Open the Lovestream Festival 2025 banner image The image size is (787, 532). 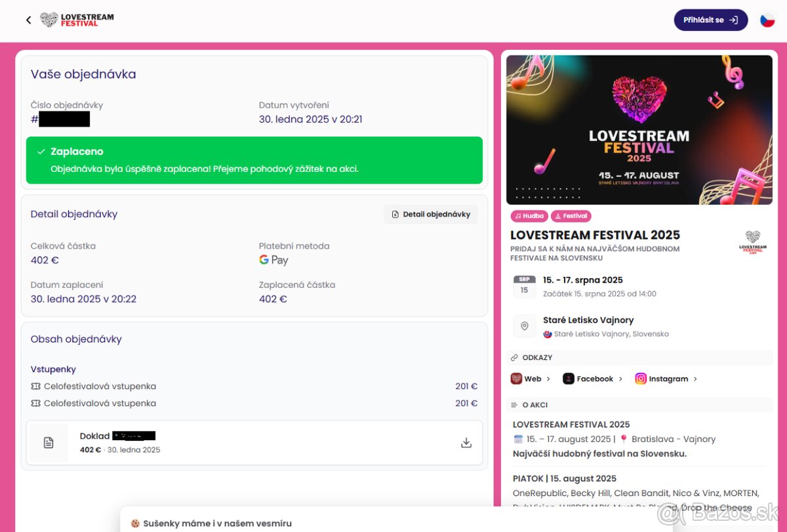[639, 130]
